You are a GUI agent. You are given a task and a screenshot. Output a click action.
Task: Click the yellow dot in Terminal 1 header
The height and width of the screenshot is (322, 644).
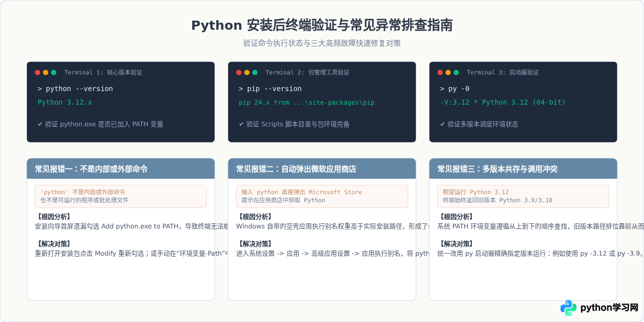[x=46, y=72]
